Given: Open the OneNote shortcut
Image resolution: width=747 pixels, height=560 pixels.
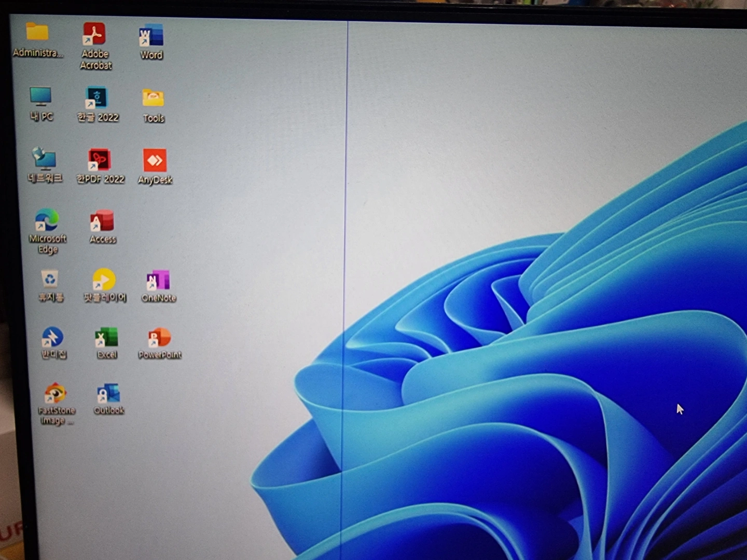Looking at the screenshot, I should coord(158,281).
